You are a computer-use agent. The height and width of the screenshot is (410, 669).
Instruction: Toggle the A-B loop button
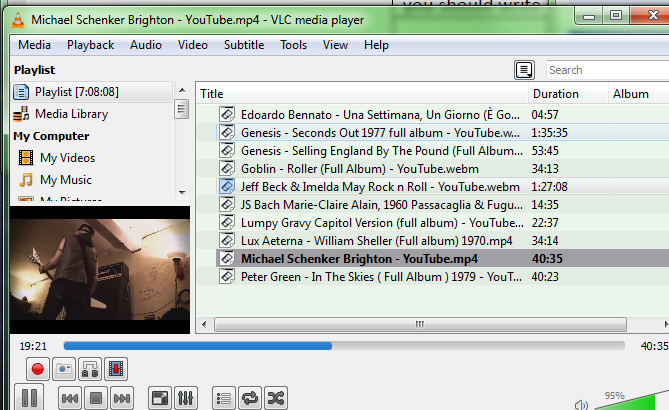(x=90, y=369)
